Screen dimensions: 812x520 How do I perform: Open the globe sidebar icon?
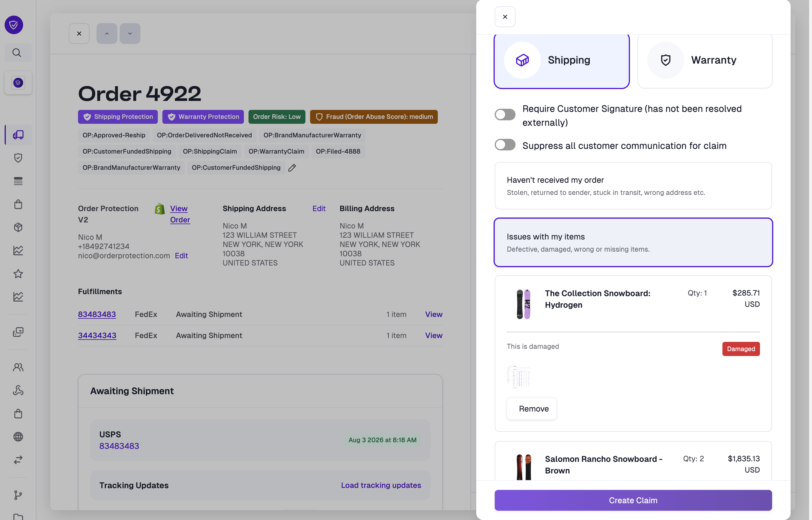coord(18,437)
